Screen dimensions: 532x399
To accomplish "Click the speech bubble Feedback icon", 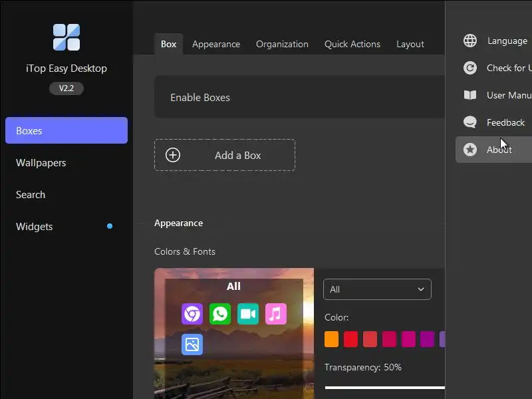I will pos(470,122).
